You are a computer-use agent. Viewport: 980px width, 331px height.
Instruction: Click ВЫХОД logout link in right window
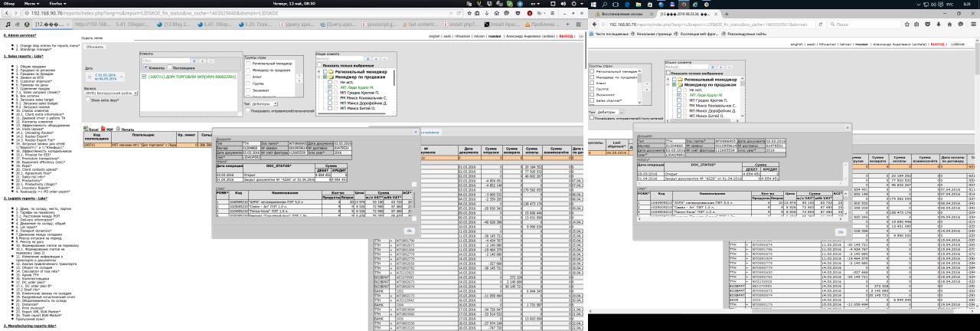click(x=937, y=44)
